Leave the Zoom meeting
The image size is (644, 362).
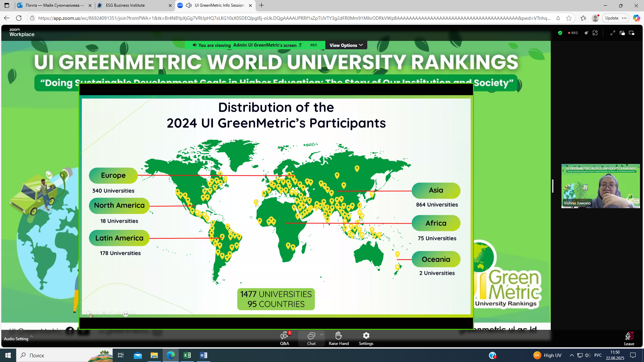point(629,339)
